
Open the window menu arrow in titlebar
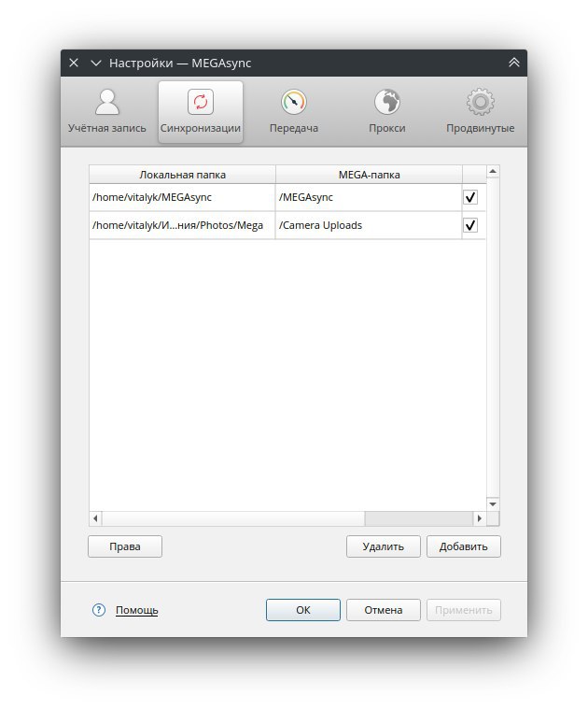coord(96,63)
